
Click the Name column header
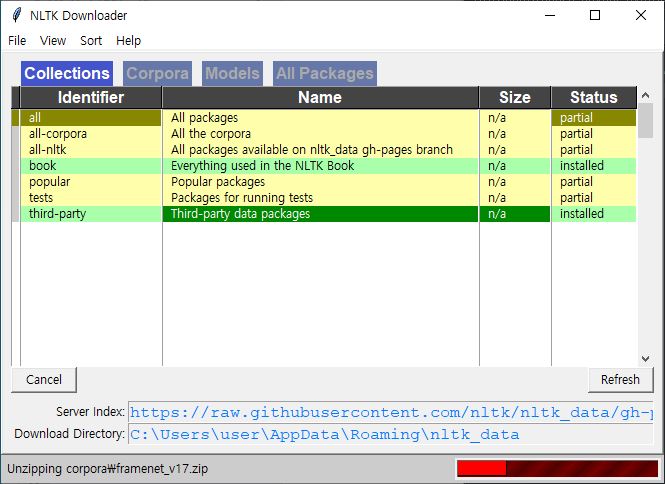click(320, 97)
